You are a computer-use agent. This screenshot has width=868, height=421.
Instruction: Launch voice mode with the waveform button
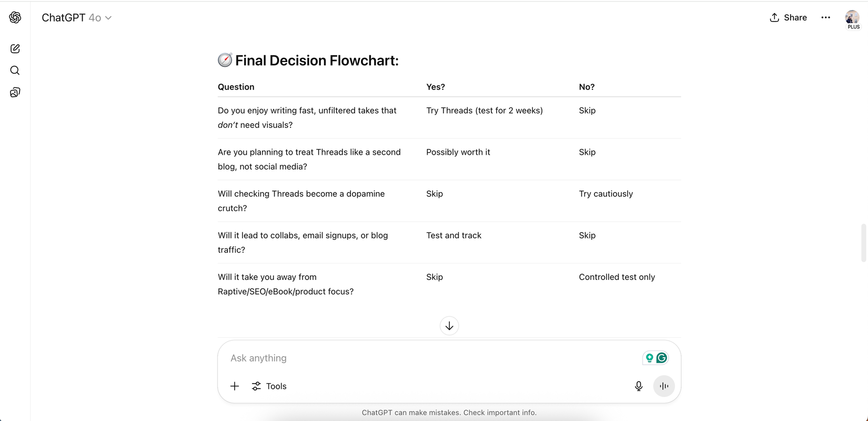664,386
